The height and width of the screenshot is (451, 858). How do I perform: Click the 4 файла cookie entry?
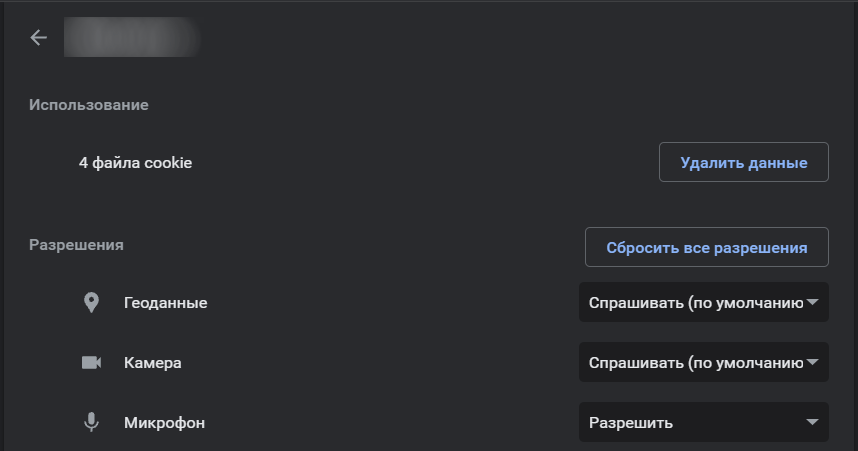(x=136, y=163)
